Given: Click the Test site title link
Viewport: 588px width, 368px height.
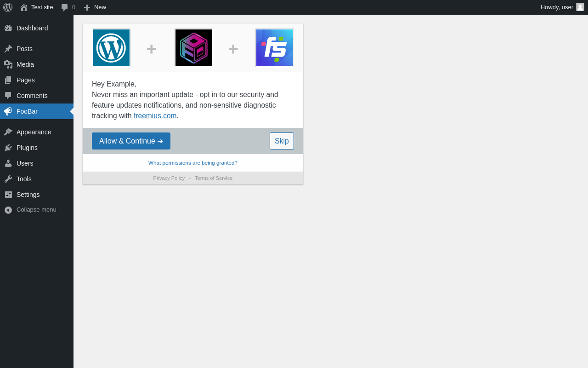Looking at the screenshot, I should [42, 7].
